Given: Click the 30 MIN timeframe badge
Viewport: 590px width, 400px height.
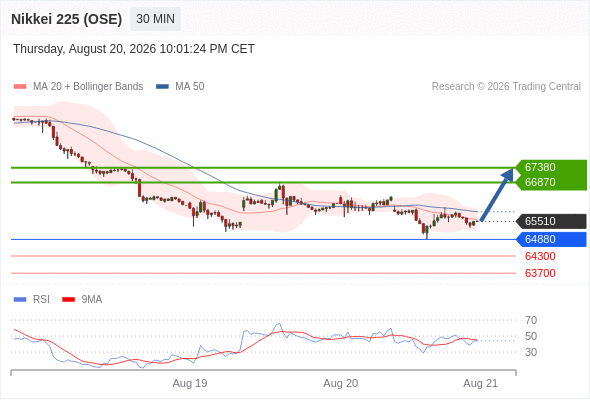Looking at the screenshot, I should (155, 19).
